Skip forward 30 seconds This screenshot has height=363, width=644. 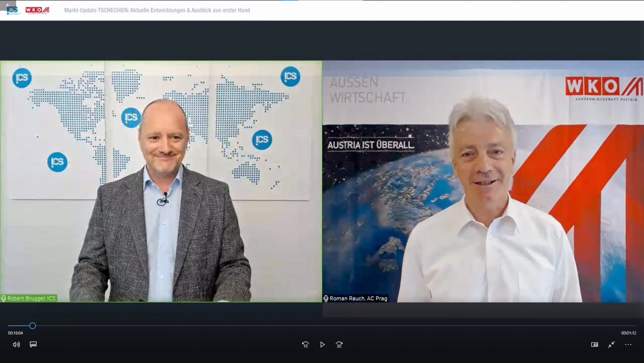(339, 345)
